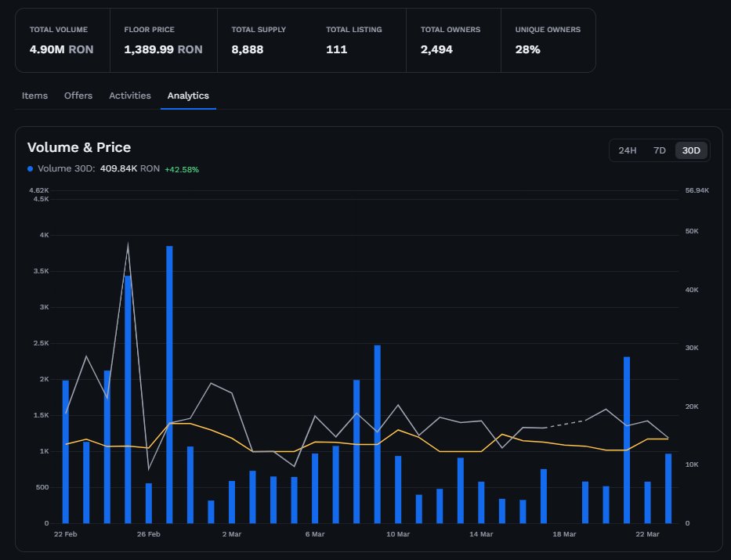Click the volume bar above 10 Mar
This screenshot has height=560, width=731.
[x=398, y=490]
